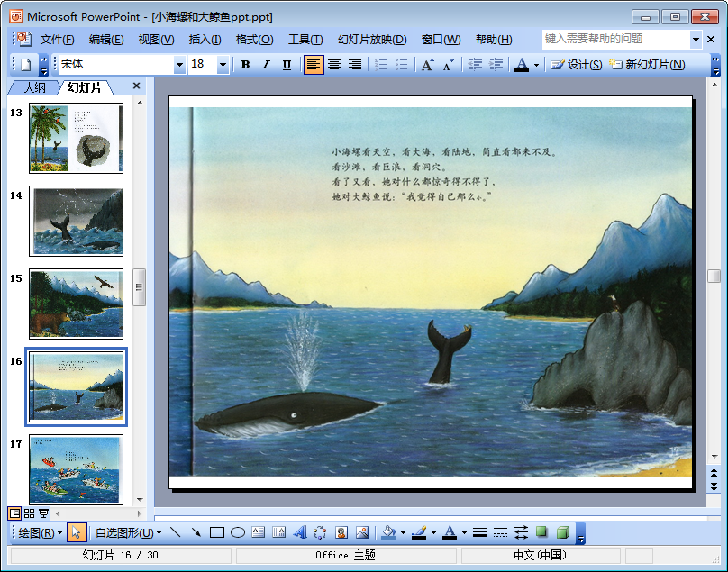Click the help question search box

(616, 39)
